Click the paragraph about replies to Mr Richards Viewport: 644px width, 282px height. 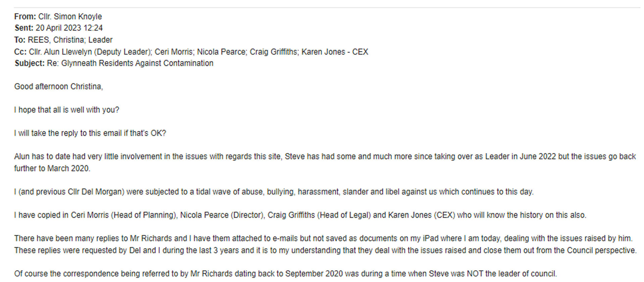click(325, 244)
